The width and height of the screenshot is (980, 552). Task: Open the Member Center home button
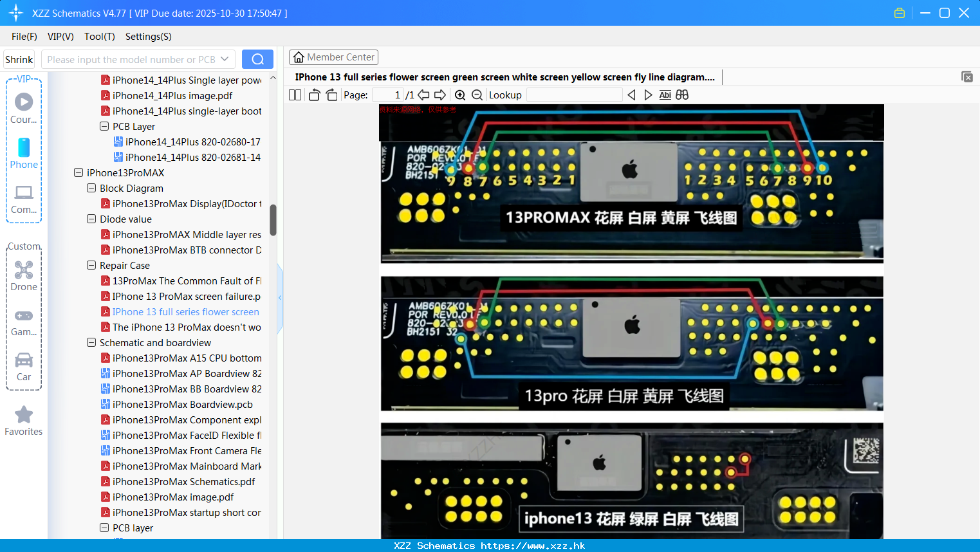333,57
